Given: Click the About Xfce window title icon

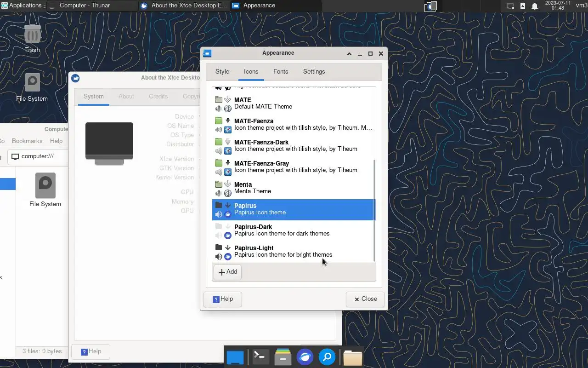Looking at the screenshot, I should pyautogui.click(x=76, y=78).
